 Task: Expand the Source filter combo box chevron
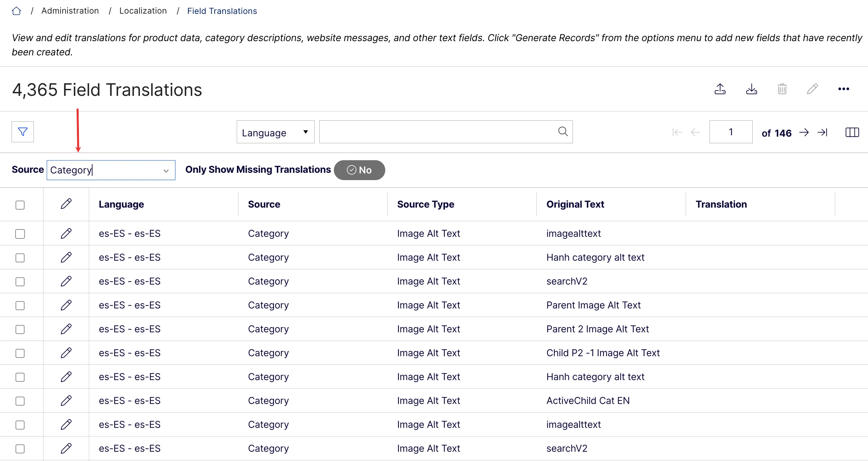pos(166,170)
